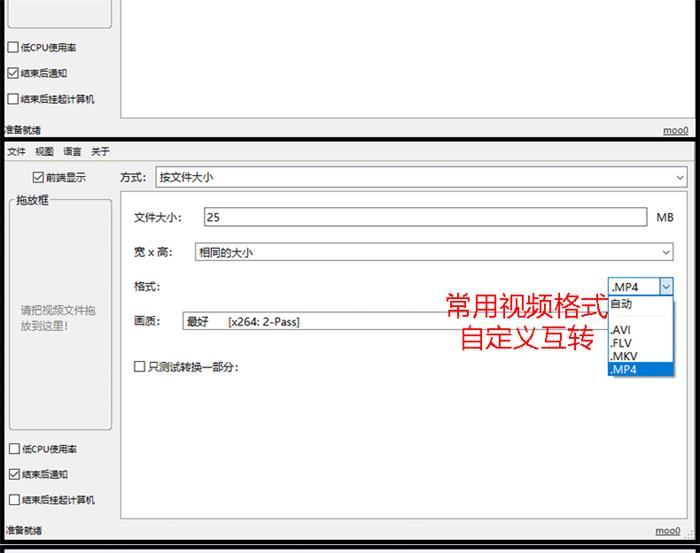This screenshot has width=700, height=553.
Task: Choose .FLV in format list
Action: coord(640,343)
